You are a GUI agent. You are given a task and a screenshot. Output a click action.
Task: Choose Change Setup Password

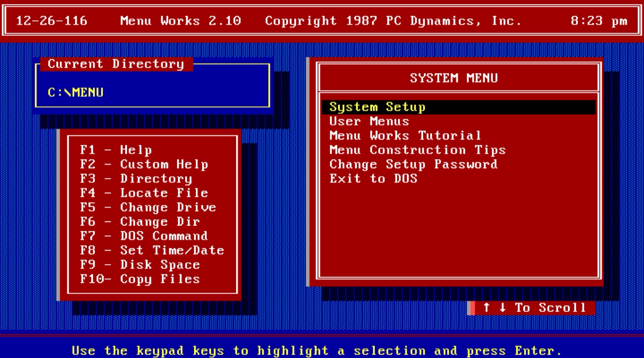pos(414,164)
